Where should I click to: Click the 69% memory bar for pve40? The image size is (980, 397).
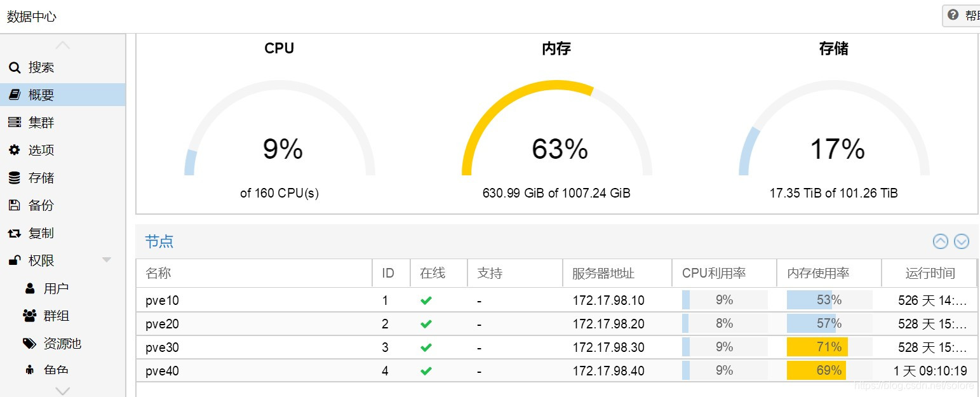coord(829,370)
